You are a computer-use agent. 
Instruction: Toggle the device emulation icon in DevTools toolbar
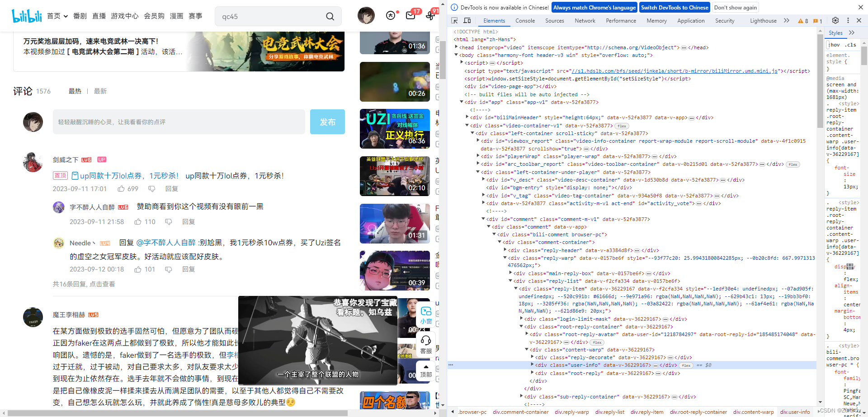[x=467, y=20]
